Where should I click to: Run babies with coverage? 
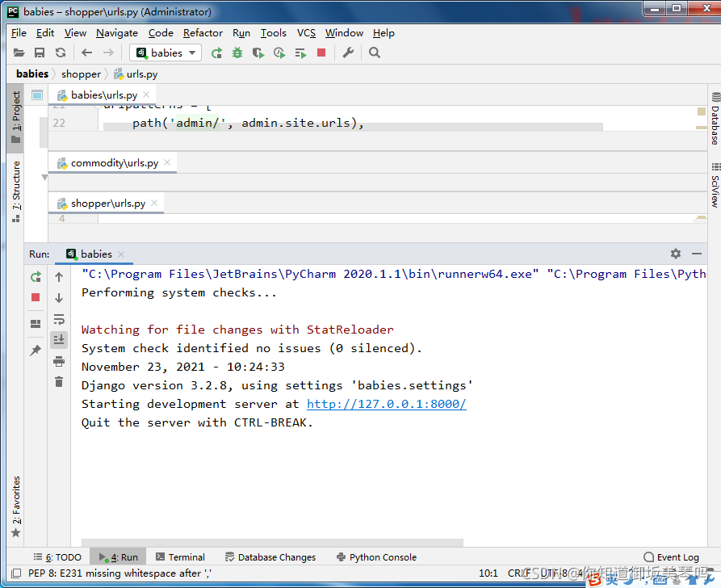[x=258, y=52]
